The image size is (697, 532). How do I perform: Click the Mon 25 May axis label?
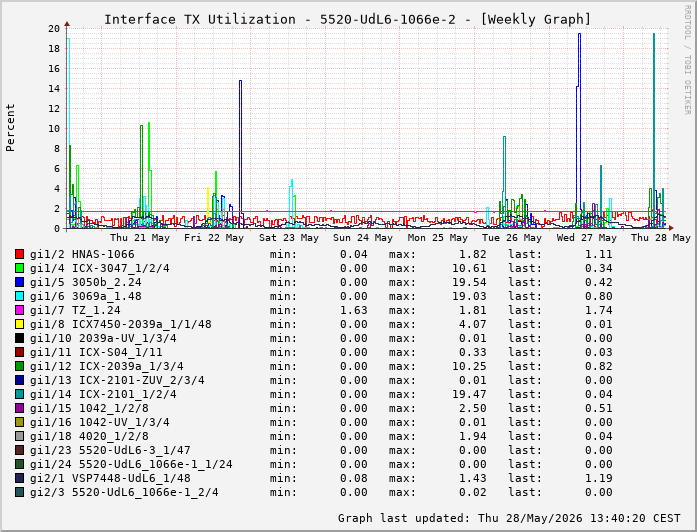click(438, 238)
